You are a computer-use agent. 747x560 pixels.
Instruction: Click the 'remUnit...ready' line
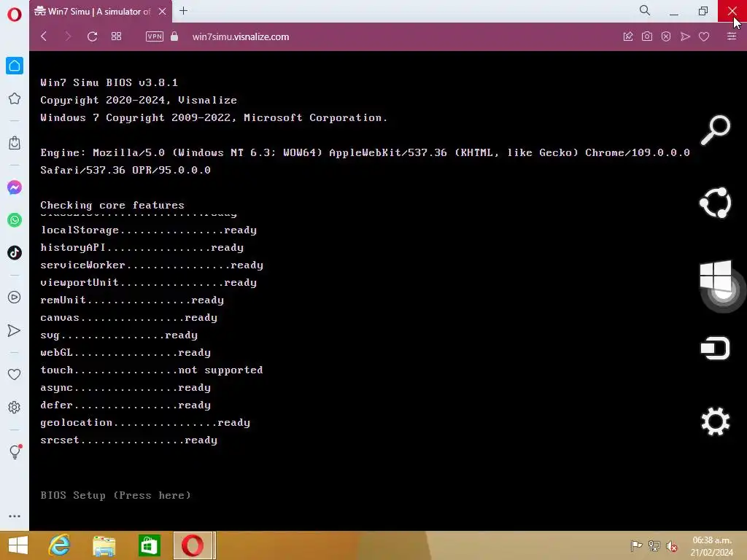[x=132, y=300]
